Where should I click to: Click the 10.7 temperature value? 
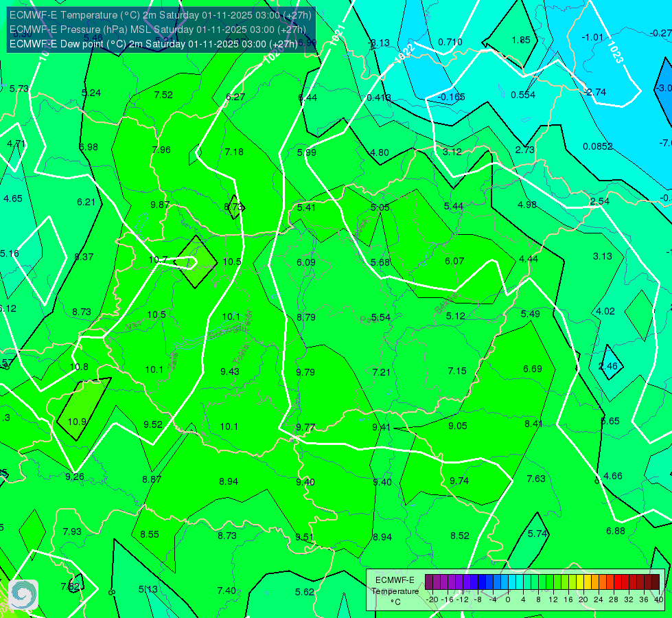click(x=158, y=260)
